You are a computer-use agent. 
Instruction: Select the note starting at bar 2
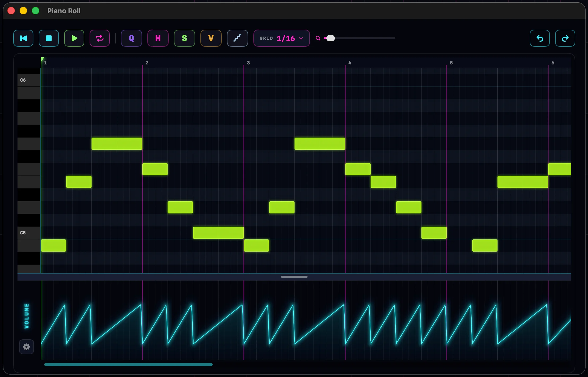coord(155,169)
